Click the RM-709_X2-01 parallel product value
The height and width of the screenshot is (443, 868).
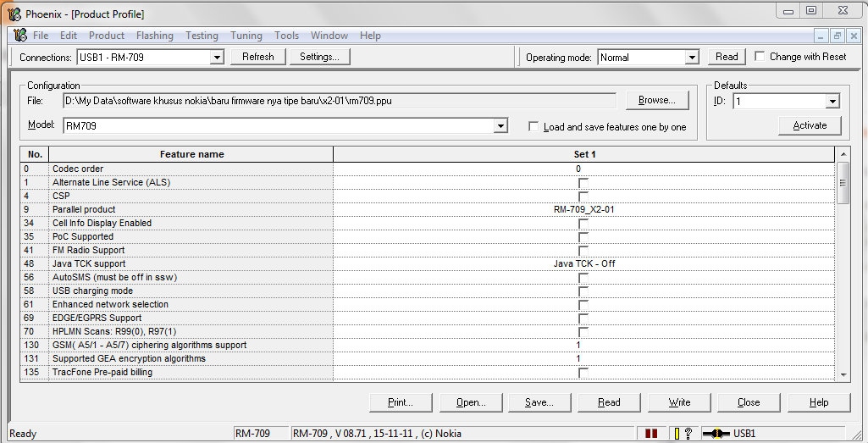click(584, 210)
